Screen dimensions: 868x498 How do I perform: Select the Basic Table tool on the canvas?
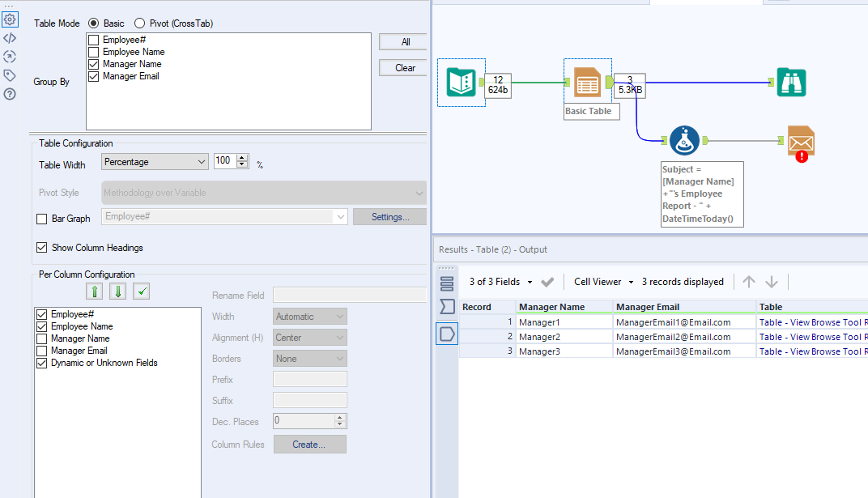pyautogui.click(x=587, y=82)
